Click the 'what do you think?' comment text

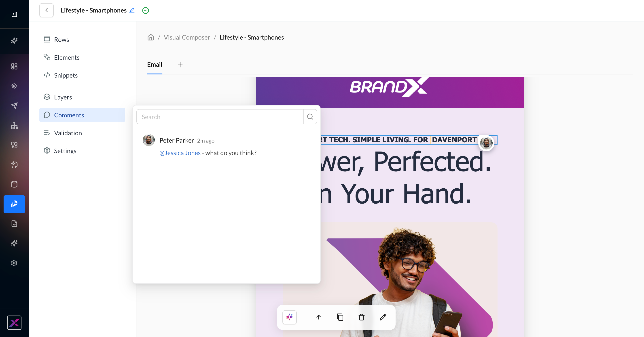(231, 153)
